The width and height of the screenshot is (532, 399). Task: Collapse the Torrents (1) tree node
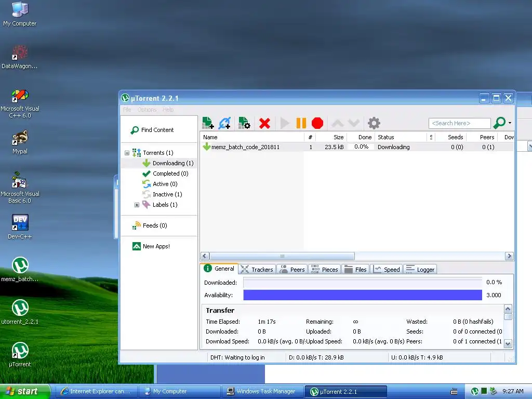click(127, 153)
